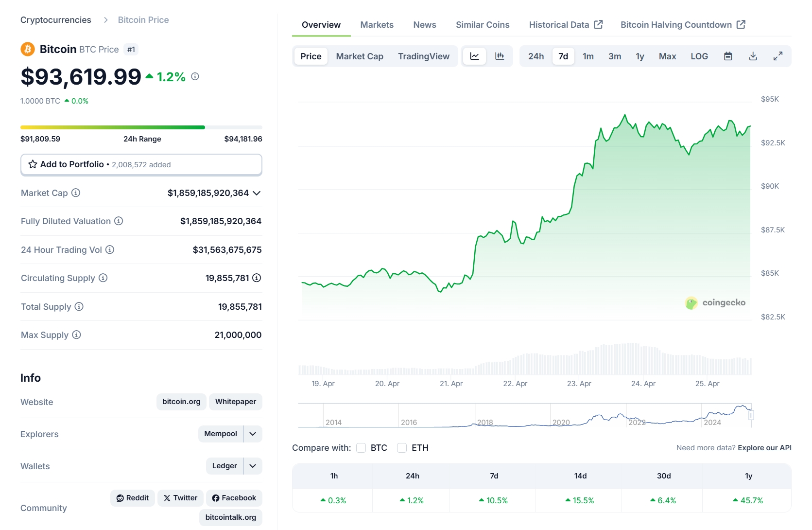Set chart range to Max
812x530 pixels.
click(667, 56)
